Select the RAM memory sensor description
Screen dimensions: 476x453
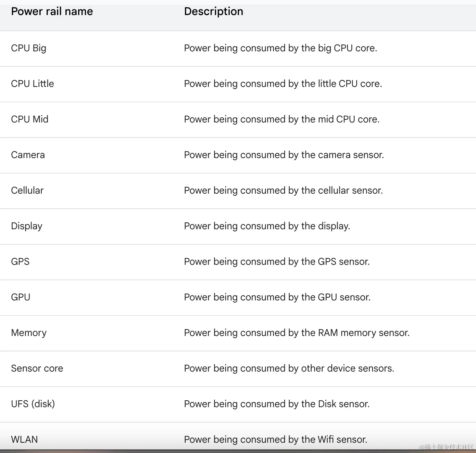click(x=297, y=333)
